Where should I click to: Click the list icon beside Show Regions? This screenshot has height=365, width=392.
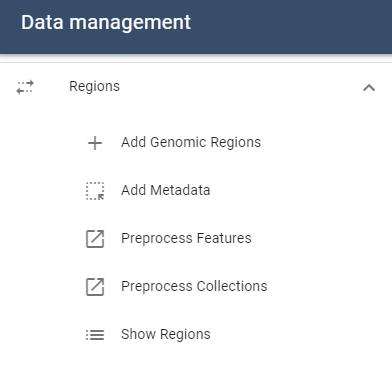(x=95, y=335)
